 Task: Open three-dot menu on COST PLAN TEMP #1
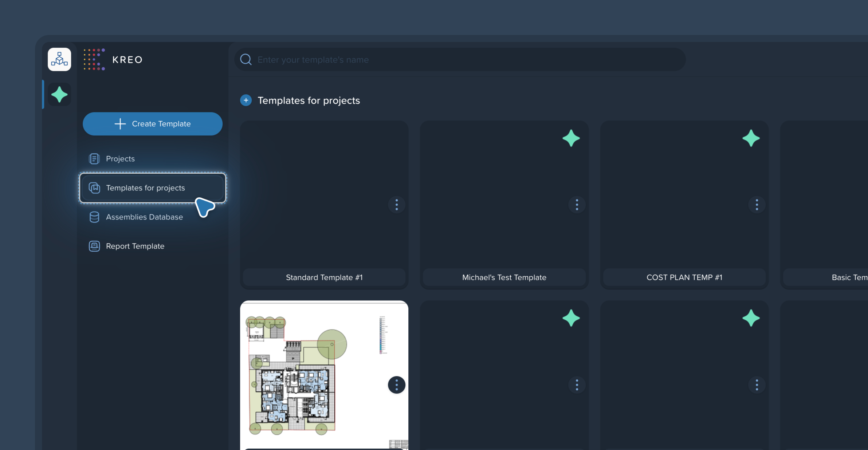(x=757, y=205)
